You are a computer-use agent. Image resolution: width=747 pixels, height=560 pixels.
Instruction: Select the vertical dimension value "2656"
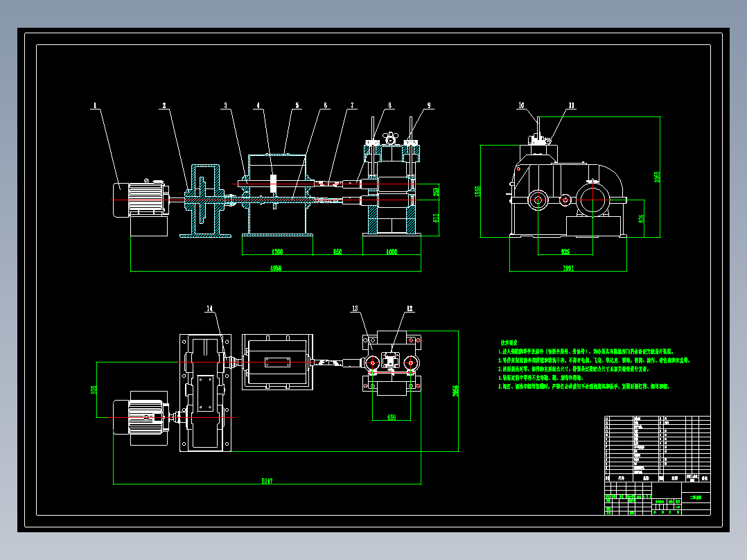pyautogui.click(x=455, y=391)
